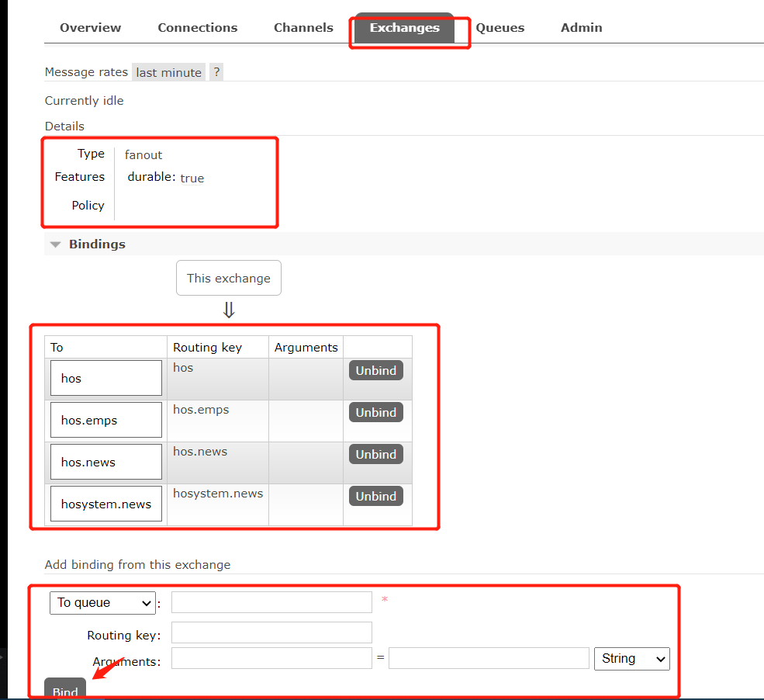
Task: Click the 'hos' routing key cell
Action: (218, 379)
